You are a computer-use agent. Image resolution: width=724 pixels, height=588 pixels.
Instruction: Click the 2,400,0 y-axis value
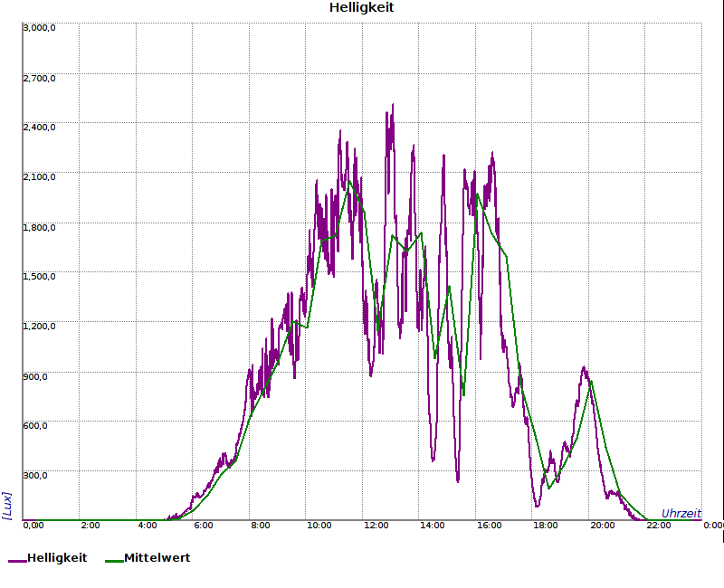click(x=39, y=127)
